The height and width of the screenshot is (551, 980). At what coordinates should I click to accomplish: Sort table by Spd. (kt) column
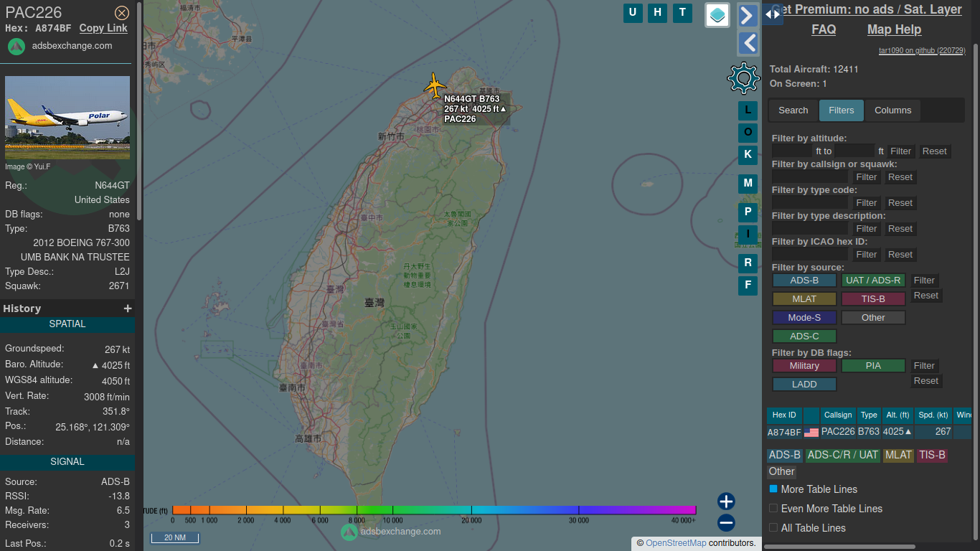coord(933,415)
